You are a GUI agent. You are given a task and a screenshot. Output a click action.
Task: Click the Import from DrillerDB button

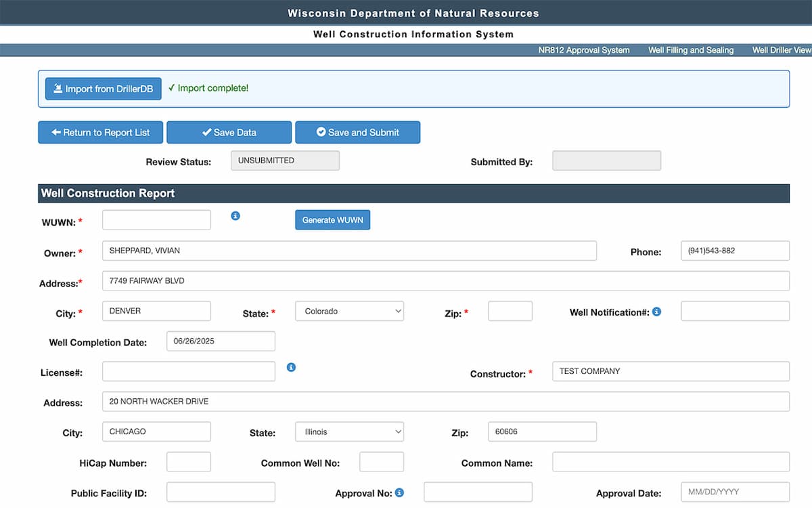click(x=103, y=88)
